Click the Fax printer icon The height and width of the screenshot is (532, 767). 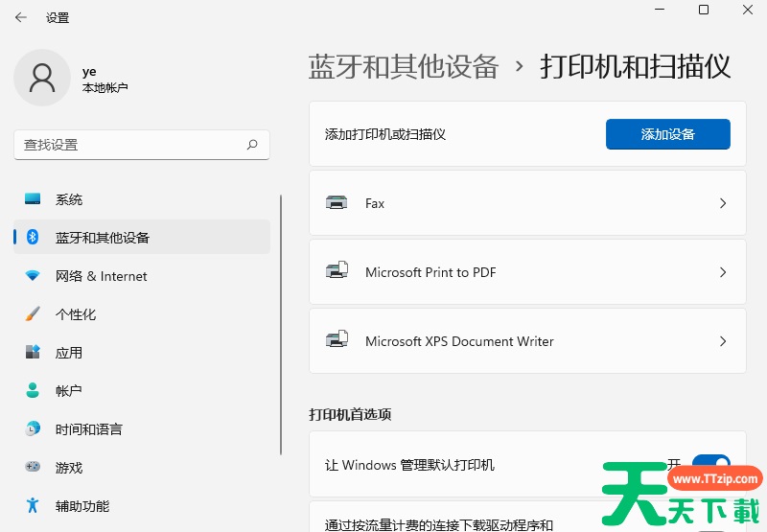tap(337, 202)
